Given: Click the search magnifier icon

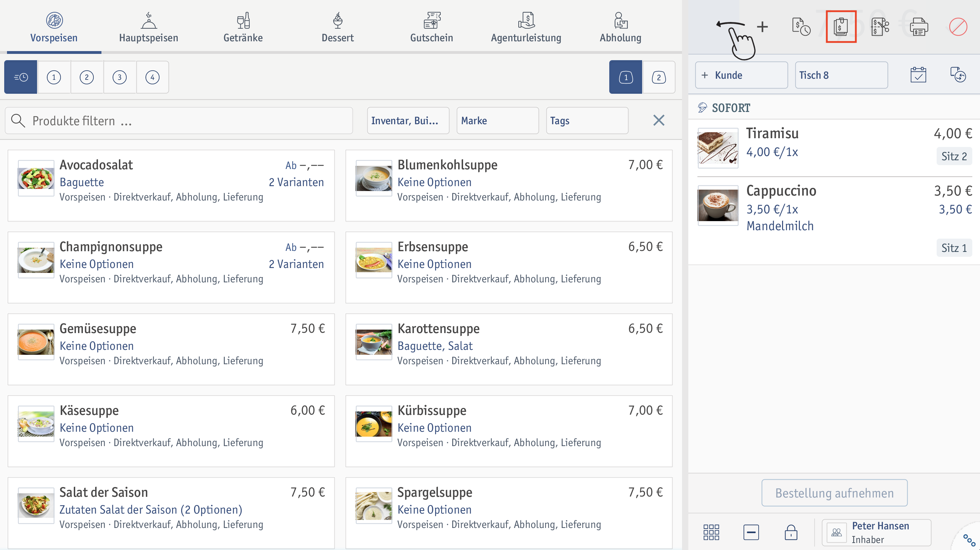Looking at the screenshot, I should point(18,121).
